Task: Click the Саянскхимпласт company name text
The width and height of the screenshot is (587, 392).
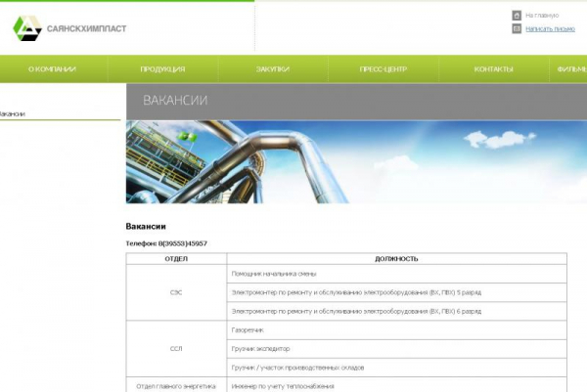Action: [86, 29]
